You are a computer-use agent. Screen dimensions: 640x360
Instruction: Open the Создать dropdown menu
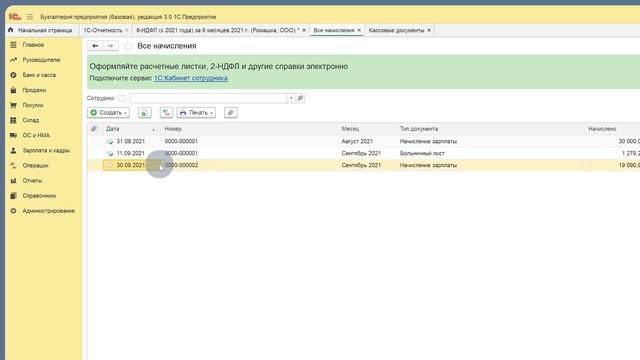pos(109,113)
